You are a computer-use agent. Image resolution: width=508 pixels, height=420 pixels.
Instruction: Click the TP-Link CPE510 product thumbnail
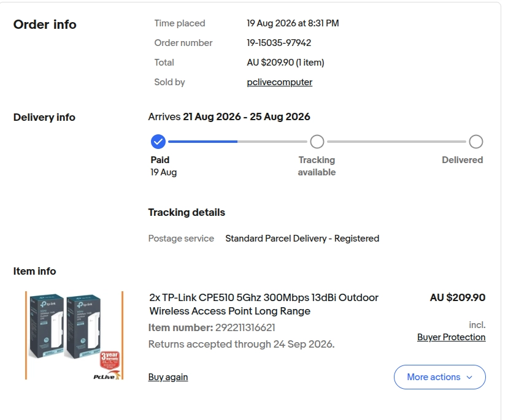click(x=74, y=335)
